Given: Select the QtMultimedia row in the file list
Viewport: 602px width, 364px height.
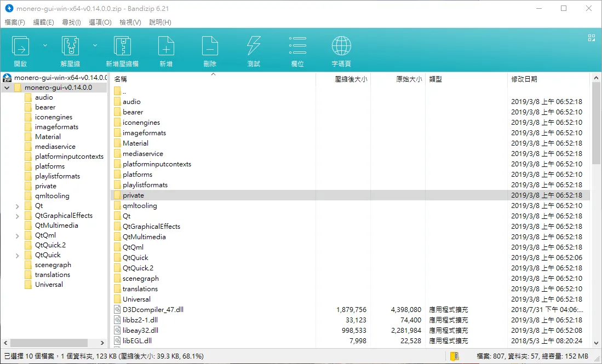Looking at the screenshot, I should click(350, 236).
